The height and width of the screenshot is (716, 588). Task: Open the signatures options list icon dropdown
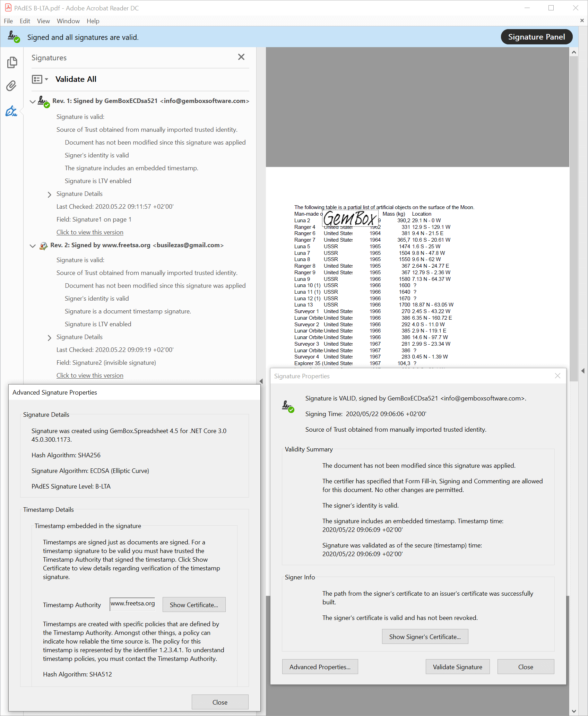[40, 79]
